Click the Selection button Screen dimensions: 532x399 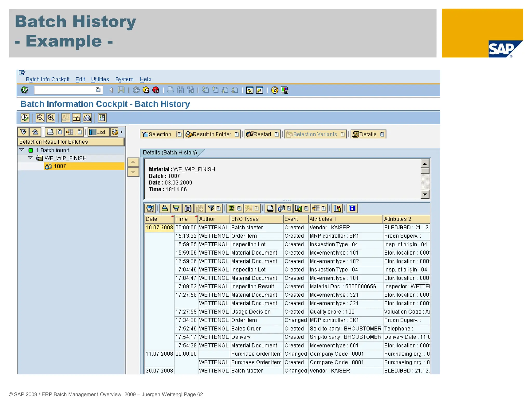[158, 134]
